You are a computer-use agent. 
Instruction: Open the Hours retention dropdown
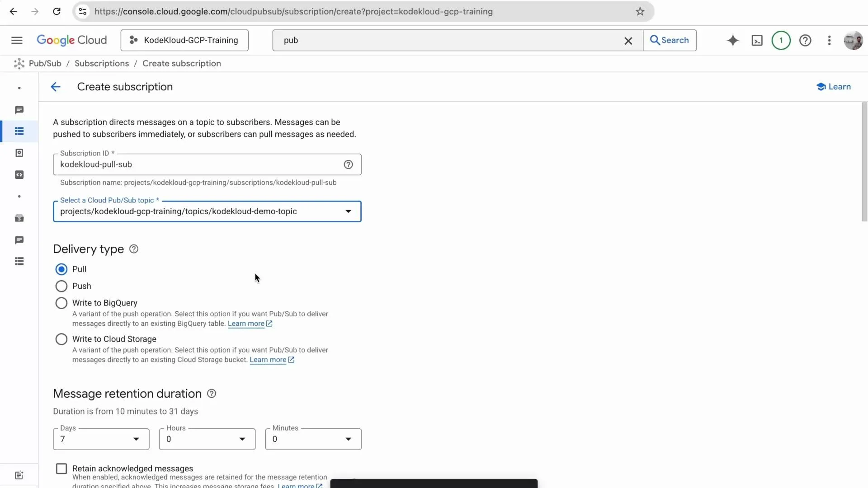pyautogui.click(x=207, y=439)
